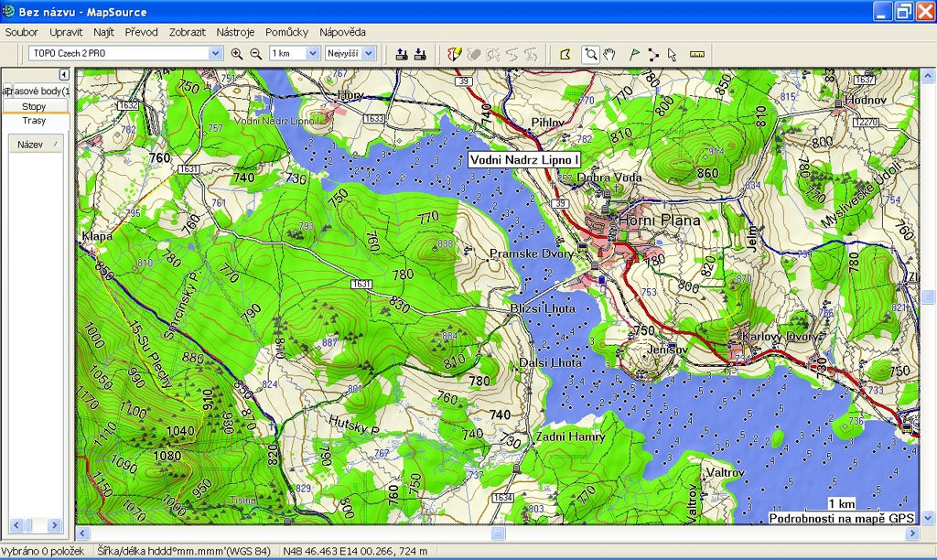The image size is (937, 560).
Task: Select the arrow selection tool
Action: click(x=673, y=54)
